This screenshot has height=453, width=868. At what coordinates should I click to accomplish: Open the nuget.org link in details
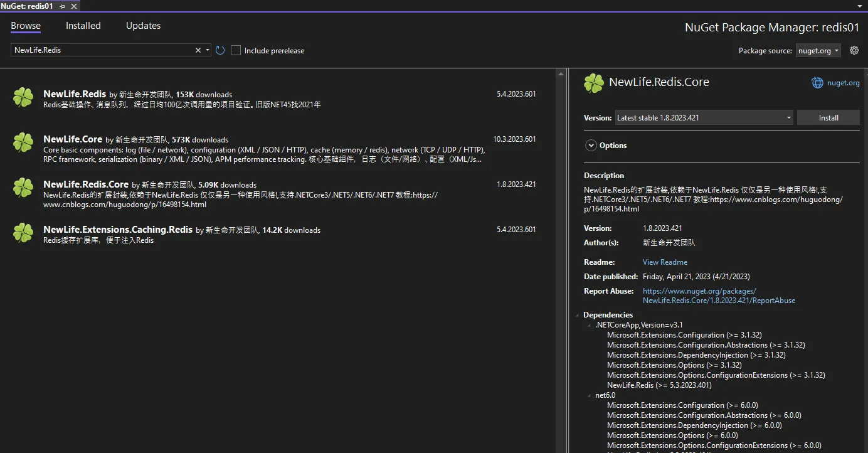click(844, 83)
